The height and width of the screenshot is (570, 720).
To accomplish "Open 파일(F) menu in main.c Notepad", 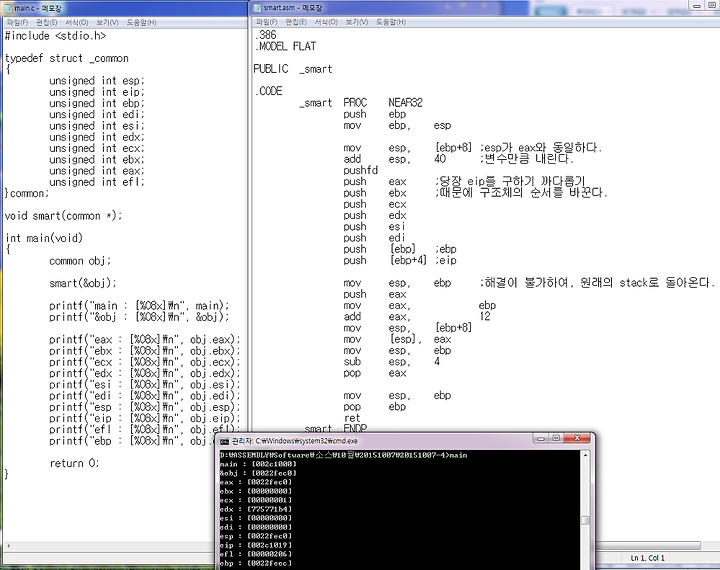I will (x=17, y=22).
